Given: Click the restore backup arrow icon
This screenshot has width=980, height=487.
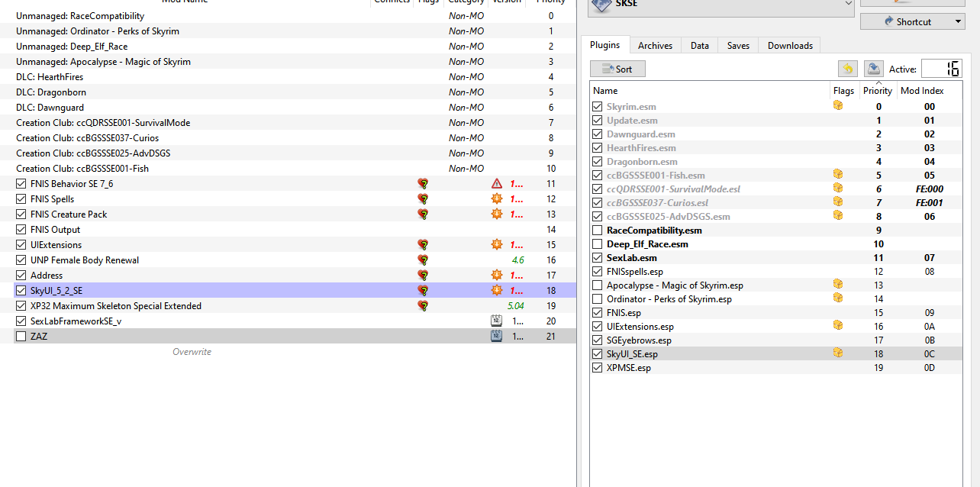Looking at the screenshot, I should click(848, 69).
